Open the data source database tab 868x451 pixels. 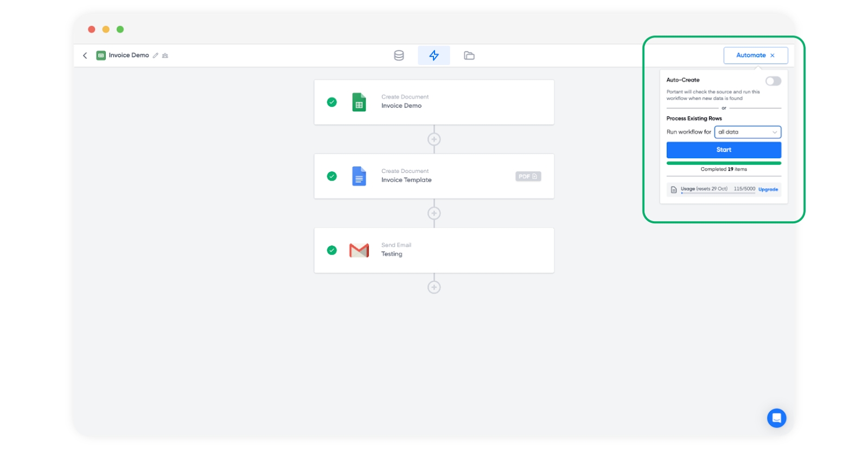pyautogui.click(x=399, y=55)
